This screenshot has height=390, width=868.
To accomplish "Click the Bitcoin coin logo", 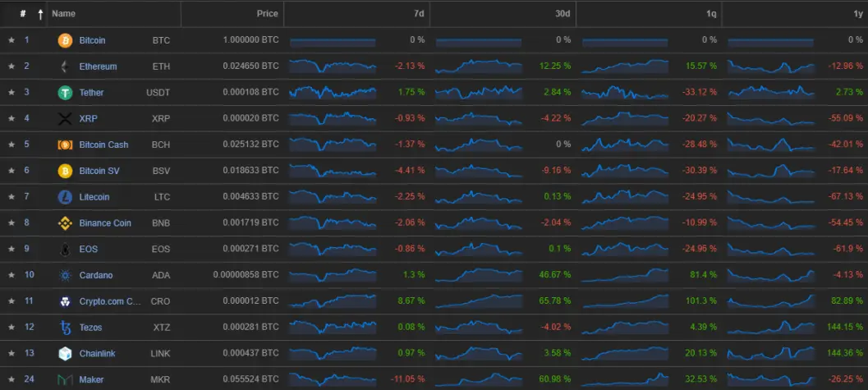I will [66, 40].
